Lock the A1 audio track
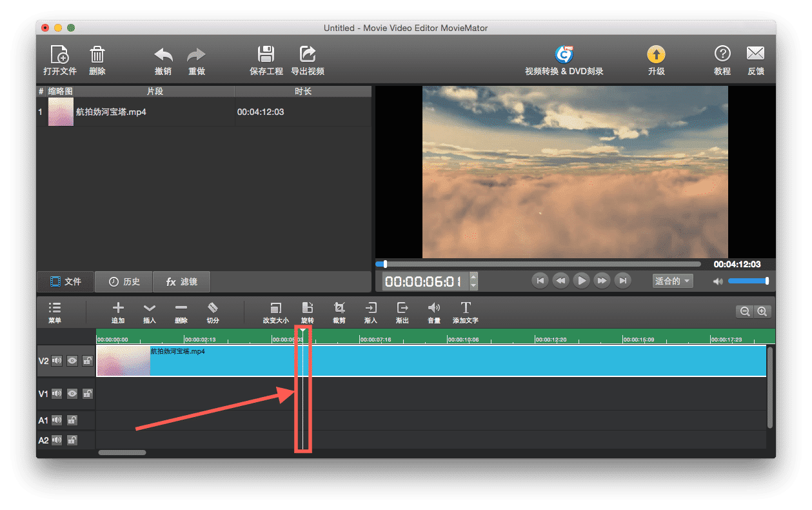The height and width of the screenshot is (510, 812). 72,420
